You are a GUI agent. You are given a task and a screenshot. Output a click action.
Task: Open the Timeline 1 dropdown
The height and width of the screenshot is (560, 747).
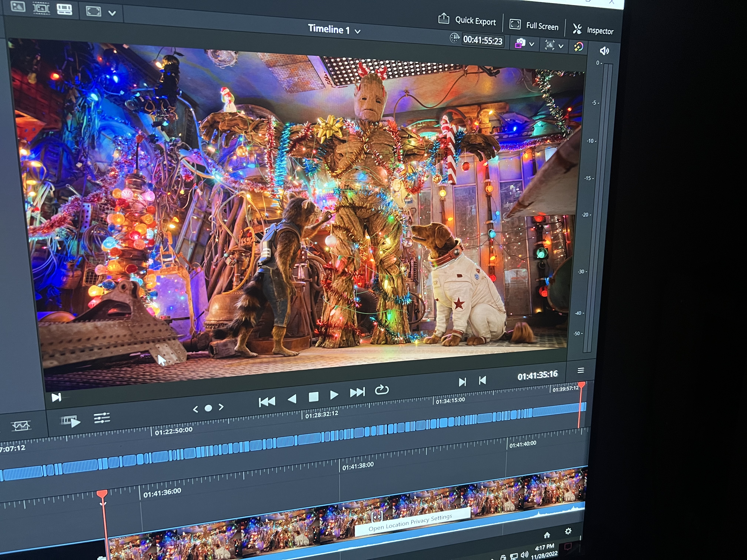pyautogui.click(x=334, y=30)
